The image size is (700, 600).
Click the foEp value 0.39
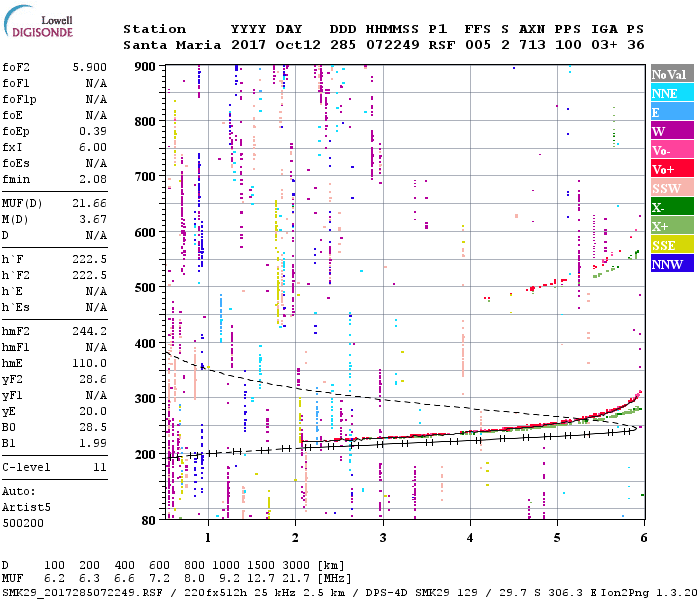coord(93,131)
